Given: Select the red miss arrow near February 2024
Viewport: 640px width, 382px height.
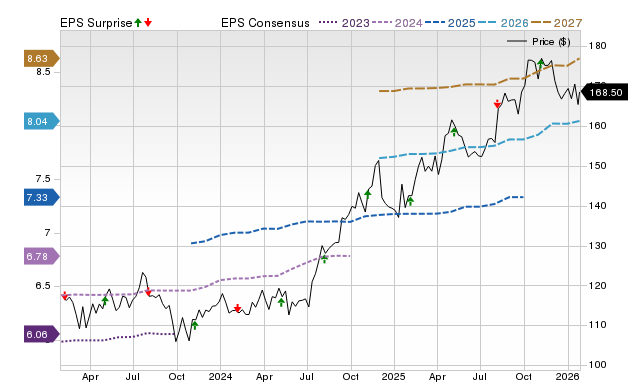Looking at the screenshot, I should tap(238, 308).
